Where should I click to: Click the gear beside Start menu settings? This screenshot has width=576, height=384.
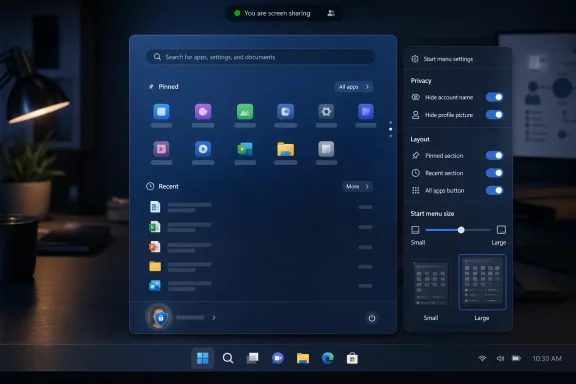pyautogui.click(x=415, y=59)
